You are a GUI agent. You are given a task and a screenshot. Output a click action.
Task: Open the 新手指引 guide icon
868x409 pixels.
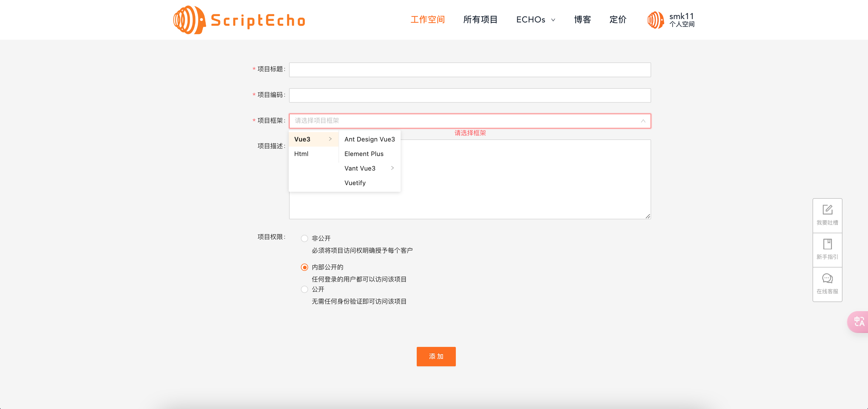pos(827,244)
